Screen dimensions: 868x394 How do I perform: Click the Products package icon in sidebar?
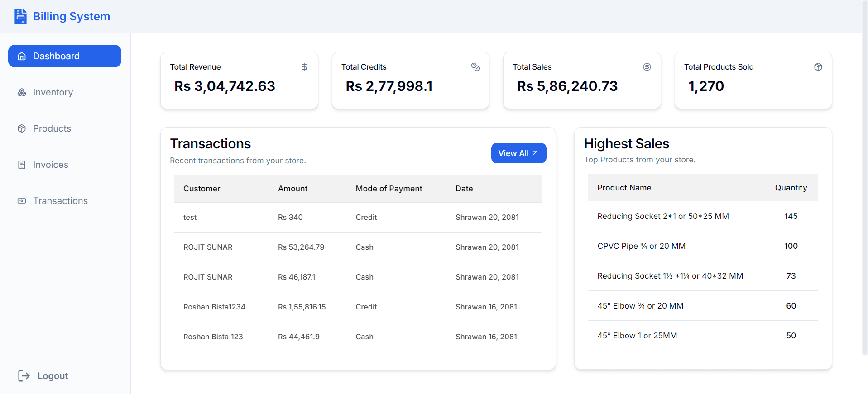[22, 129]
